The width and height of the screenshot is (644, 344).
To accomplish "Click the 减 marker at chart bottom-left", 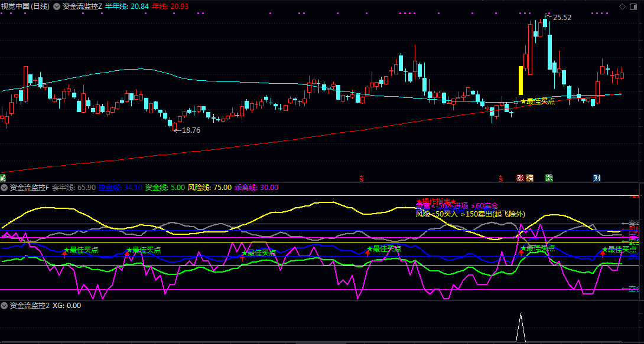I will click(2, 178).
